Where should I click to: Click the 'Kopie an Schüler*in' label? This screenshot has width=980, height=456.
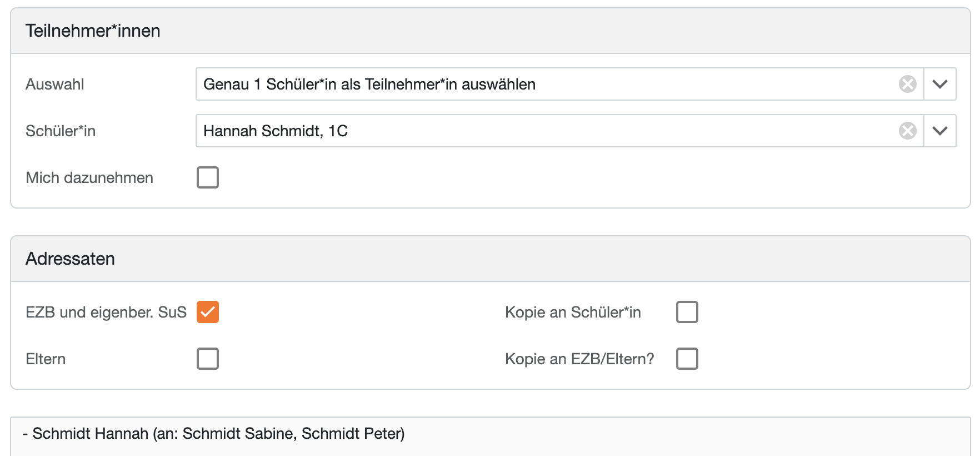(573, 312)
